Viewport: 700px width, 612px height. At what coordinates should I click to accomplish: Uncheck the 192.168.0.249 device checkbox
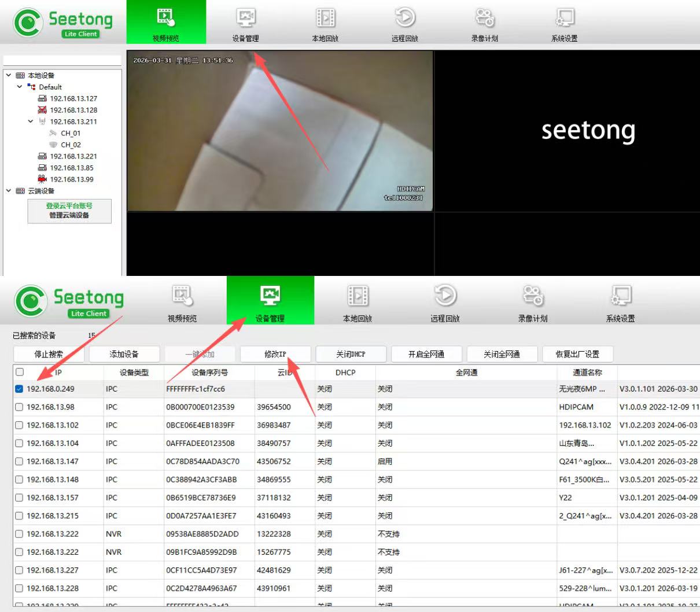click(x=19, y=389)
